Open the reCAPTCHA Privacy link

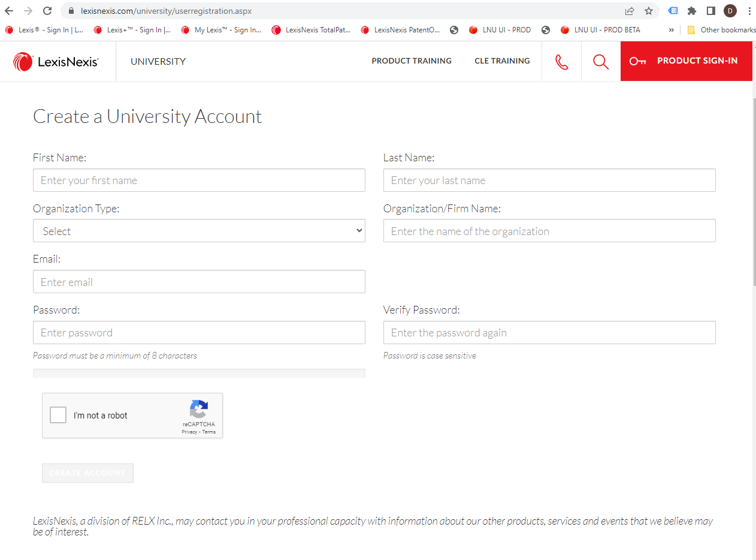coord(189,432)
